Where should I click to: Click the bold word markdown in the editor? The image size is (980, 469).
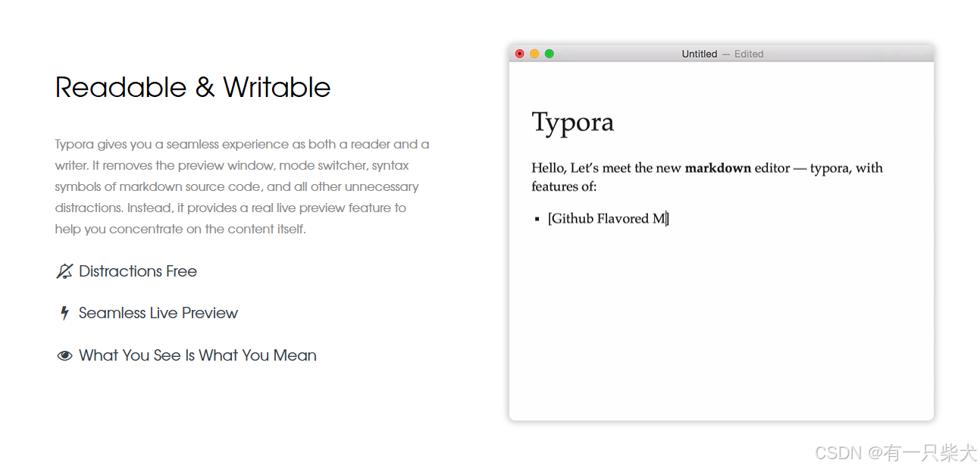click(x=718, y=167)
